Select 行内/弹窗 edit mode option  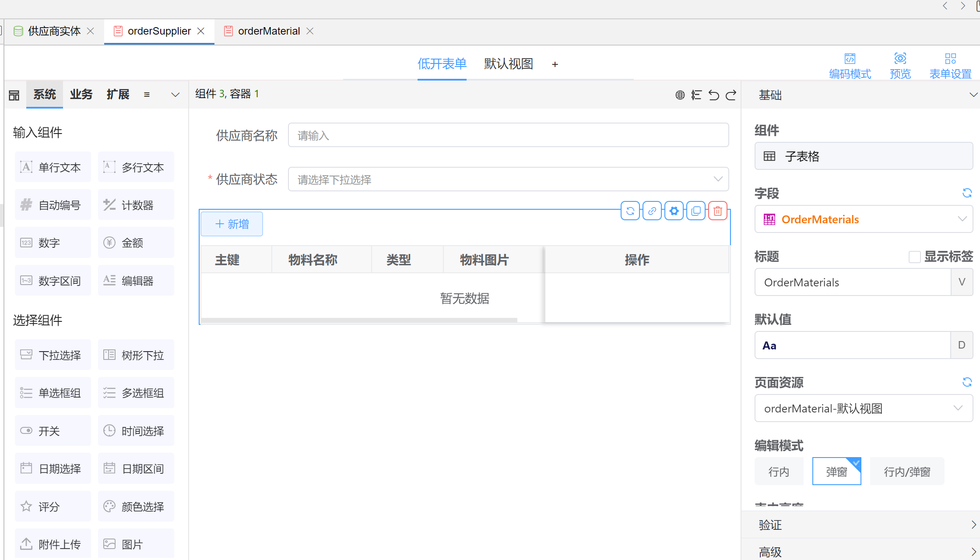click(x=907, y=472)
